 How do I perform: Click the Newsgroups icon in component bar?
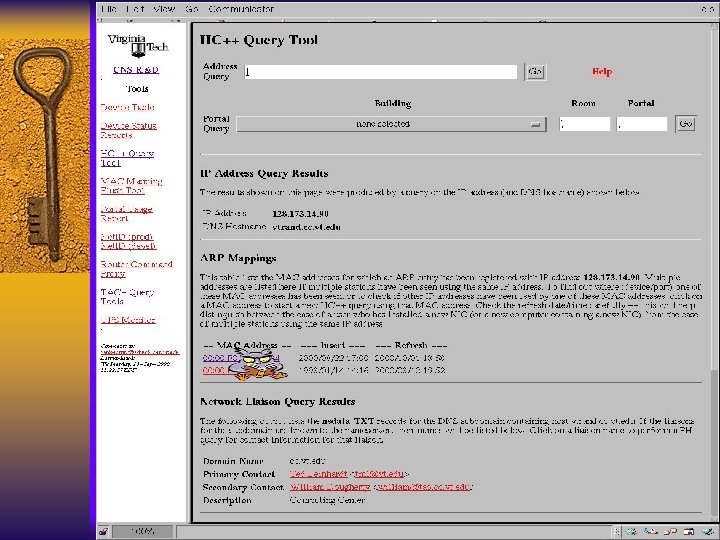coord(670,532)
